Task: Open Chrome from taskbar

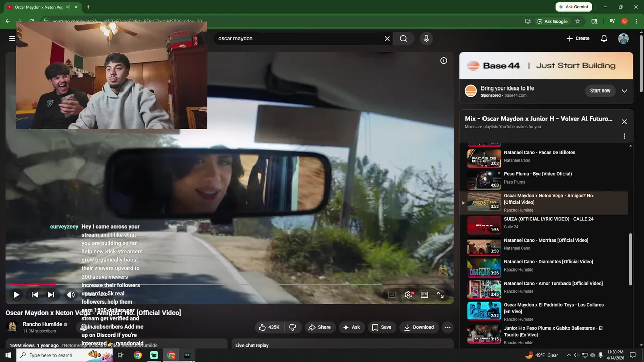Action: [137, 355]
